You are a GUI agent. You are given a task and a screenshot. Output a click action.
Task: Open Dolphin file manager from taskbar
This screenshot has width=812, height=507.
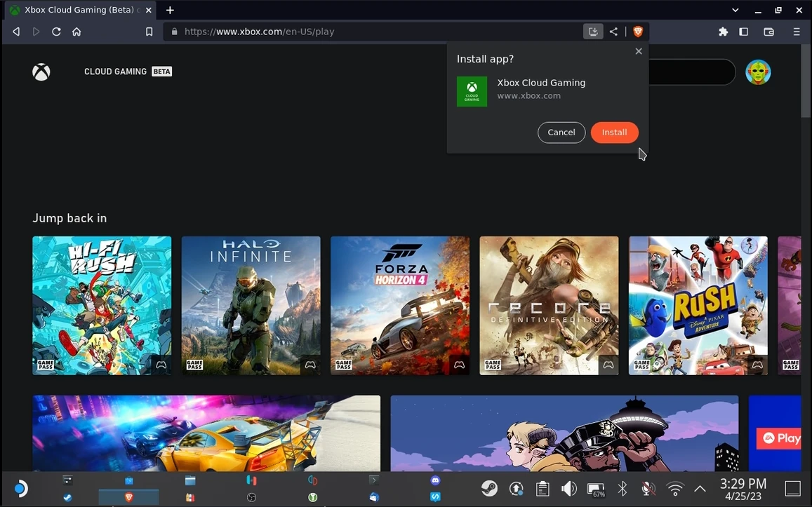click(190, 480)
